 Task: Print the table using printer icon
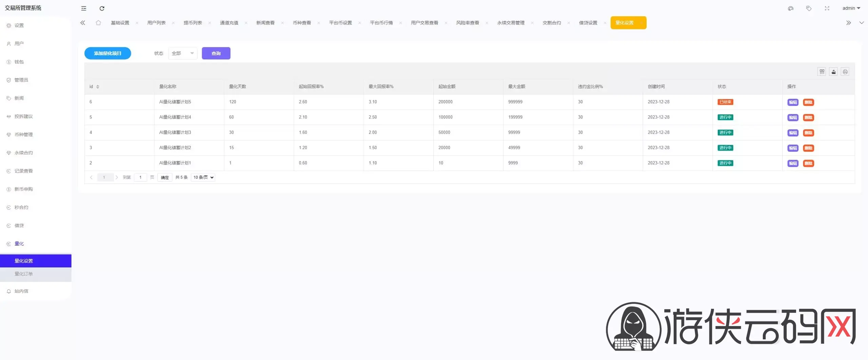coord(845,72)
